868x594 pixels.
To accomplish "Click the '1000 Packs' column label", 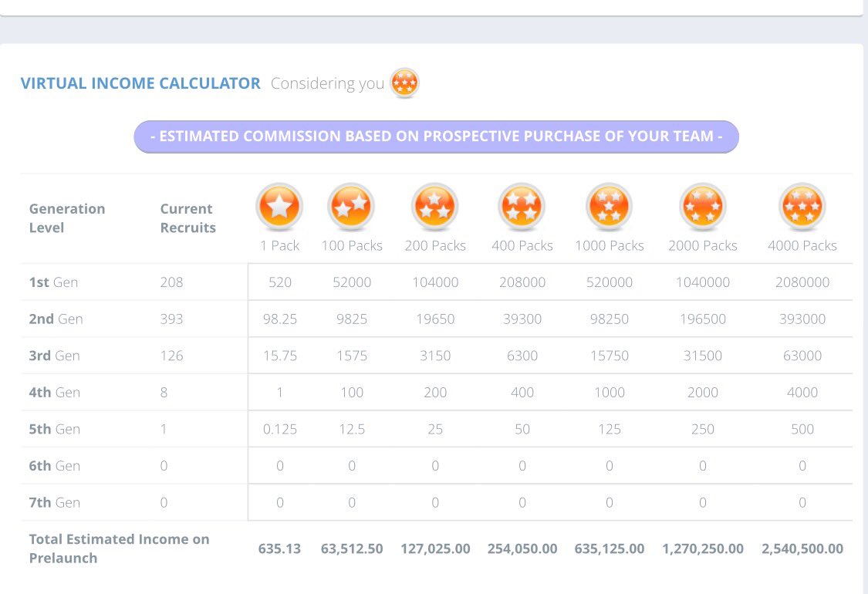I will 610,245.
